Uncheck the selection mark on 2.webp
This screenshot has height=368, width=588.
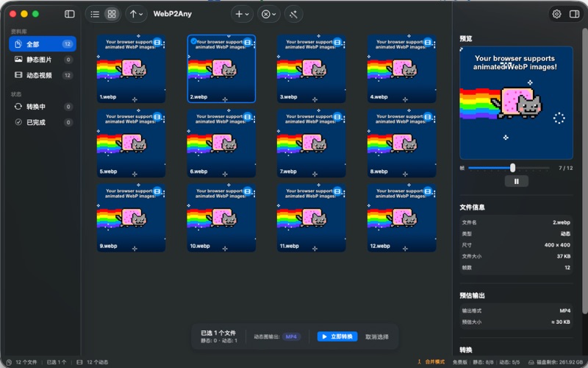coord(193,41)
